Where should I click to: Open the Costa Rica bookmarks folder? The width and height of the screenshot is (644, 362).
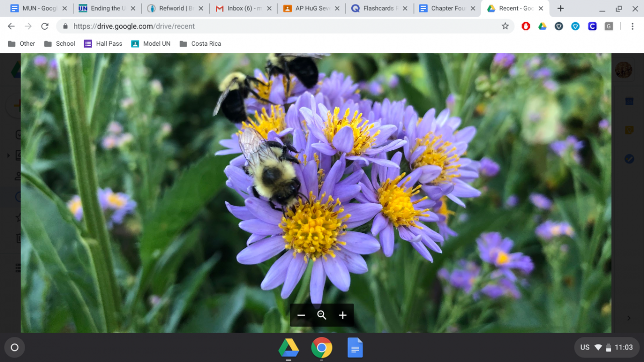[200, 44]
